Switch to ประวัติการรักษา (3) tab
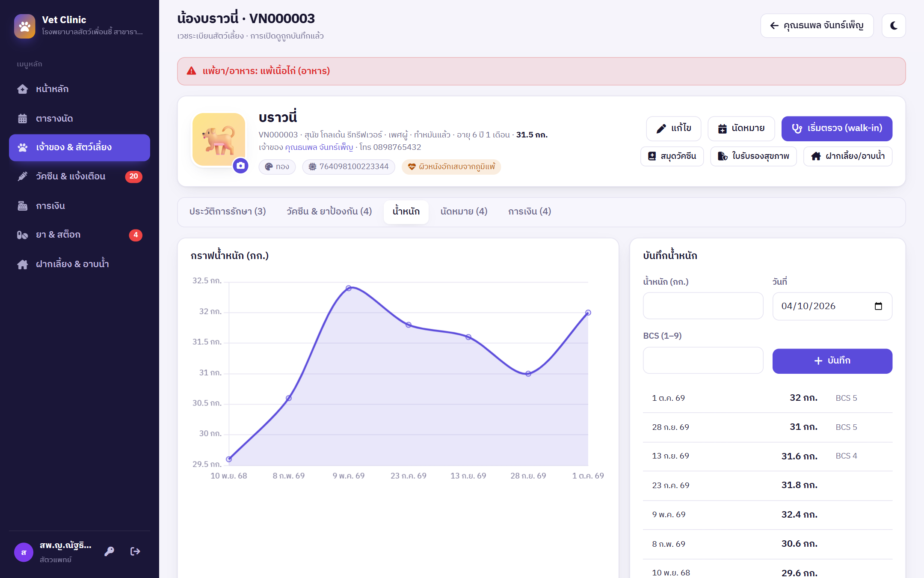The width and height of the screenshot is (924, 578). pyautogui.click(x=228, y=212)
